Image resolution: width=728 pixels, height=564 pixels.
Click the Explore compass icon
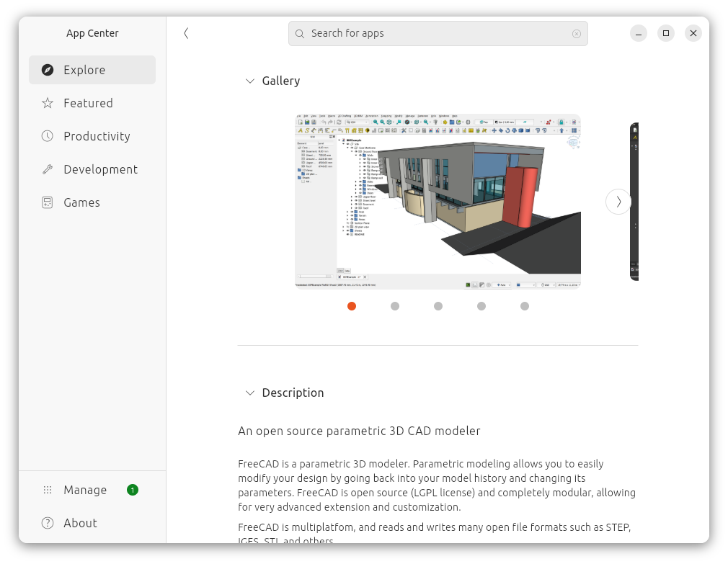click(48, 70)
